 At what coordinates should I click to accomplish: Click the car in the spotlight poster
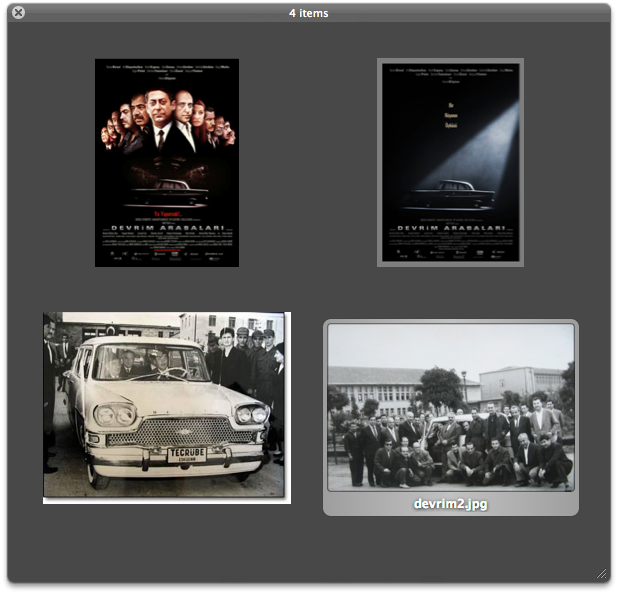(x=445, y=193)
